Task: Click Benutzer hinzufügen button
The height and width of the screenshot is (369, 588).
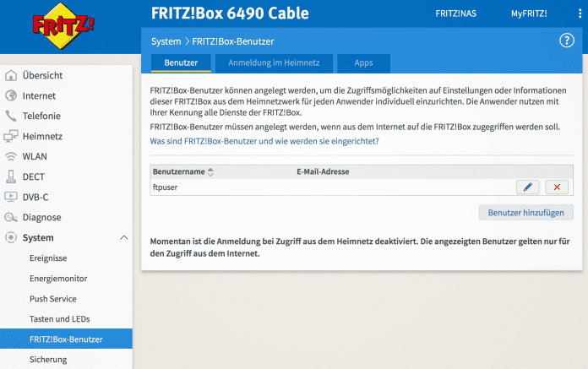Action: coord(525,212)
